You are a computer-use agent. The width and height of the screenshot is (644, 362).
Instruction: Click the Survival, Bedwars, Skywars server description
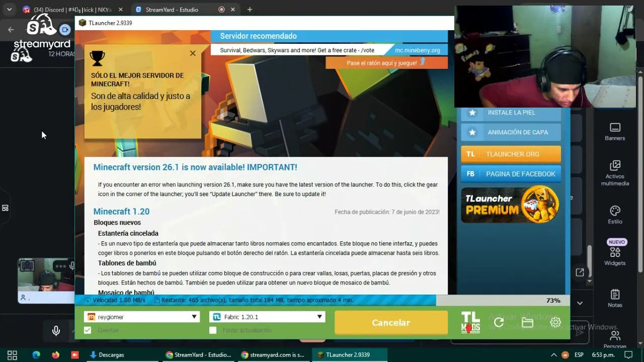297,50
